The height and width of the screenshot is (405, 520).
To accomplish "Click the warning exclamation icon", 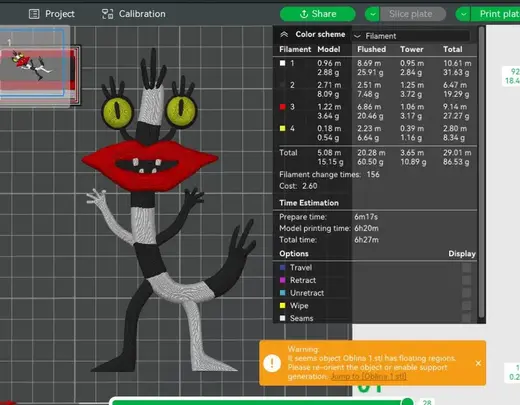I will [272, 363].
